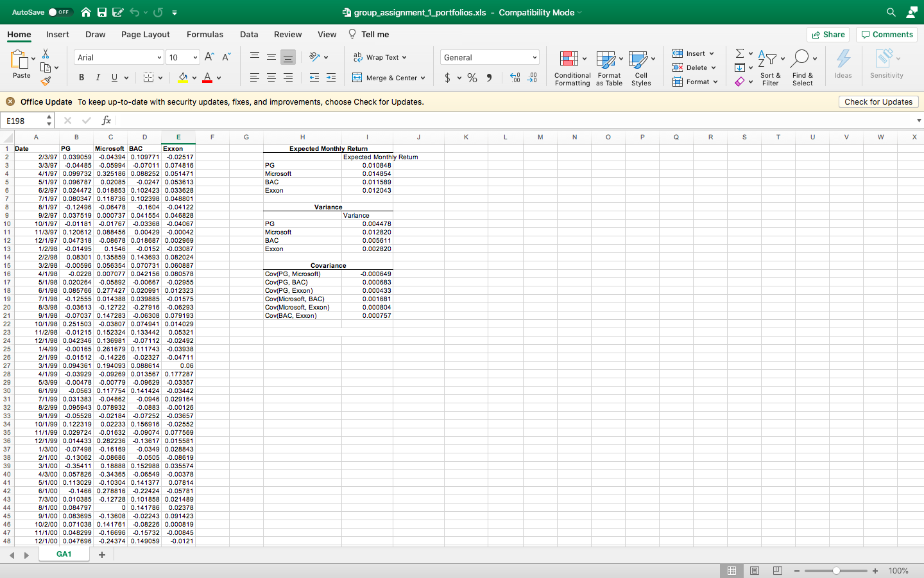Screen dimensions: 924x578
Task: Apply percent number style
Action: coord(471,77)
